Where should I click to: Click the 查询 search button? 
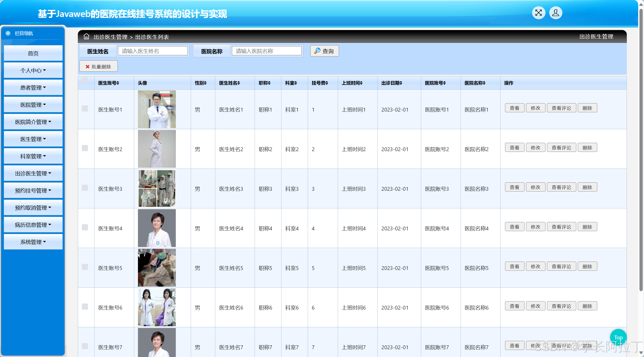(x=324, y=51)
